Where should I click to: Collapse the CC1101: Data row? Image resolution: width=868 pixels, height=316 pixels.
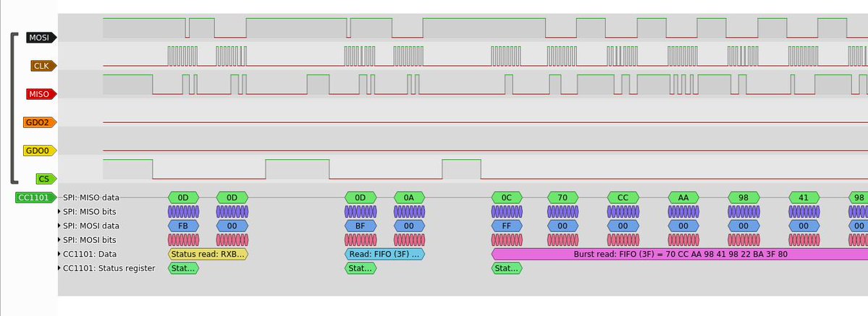pos(60,254)
